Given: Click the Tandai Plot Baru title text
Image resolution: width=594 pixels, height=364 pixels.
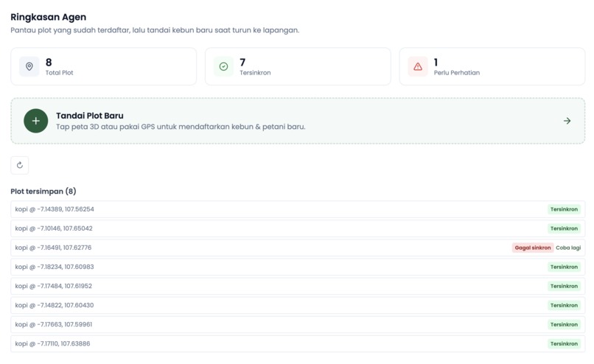Looking at the screenshot, I should point(90,116).
